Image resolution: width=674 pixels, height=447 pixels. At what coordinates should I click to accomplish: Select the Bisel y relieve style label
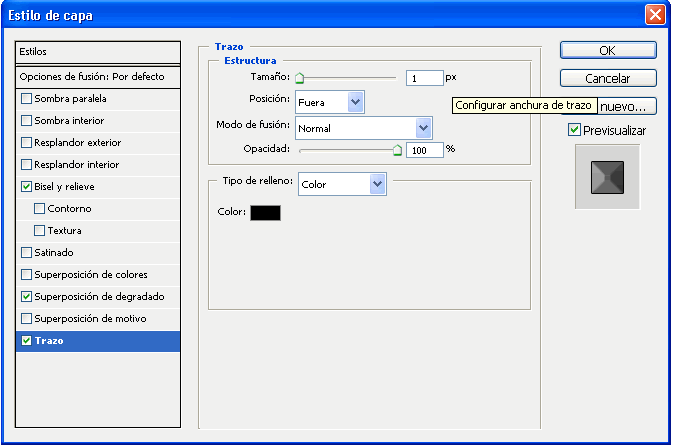point(64,187)
